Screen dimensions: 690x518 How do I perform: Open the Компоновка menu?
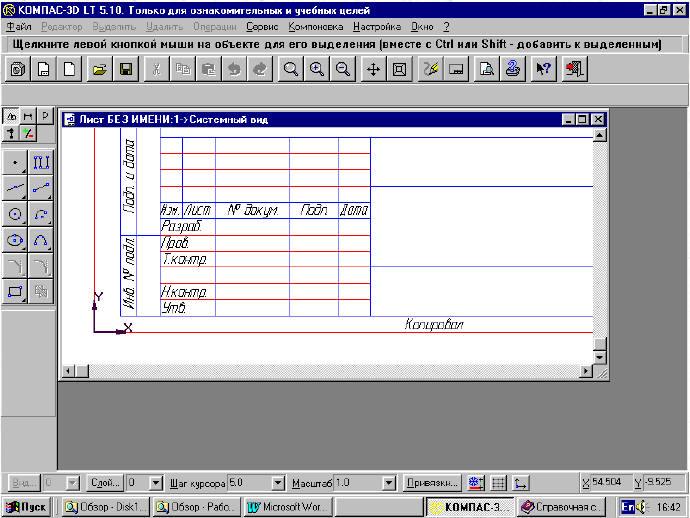coord(316,27)
